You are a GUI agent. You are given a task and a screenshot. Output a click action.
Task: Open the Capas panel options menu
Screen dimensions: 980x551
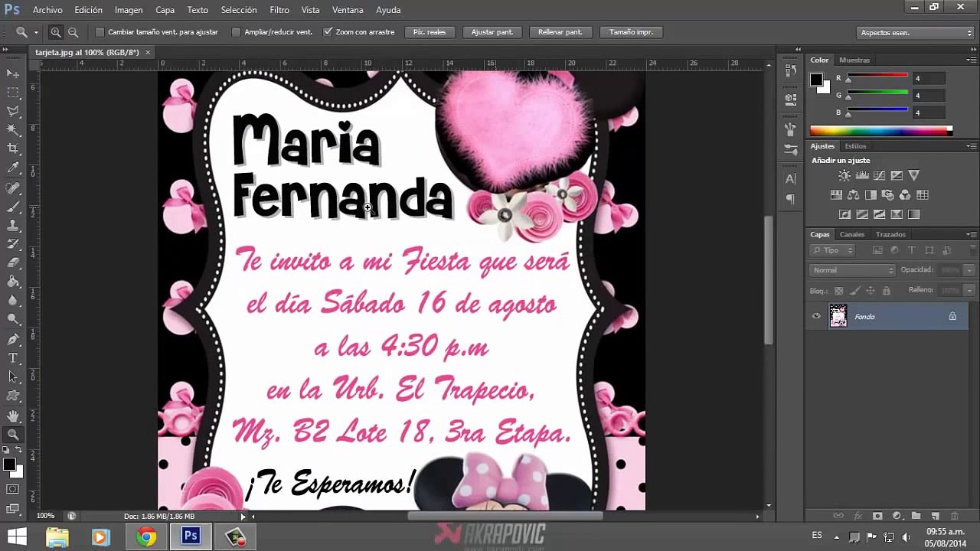[x=971, y=234]
